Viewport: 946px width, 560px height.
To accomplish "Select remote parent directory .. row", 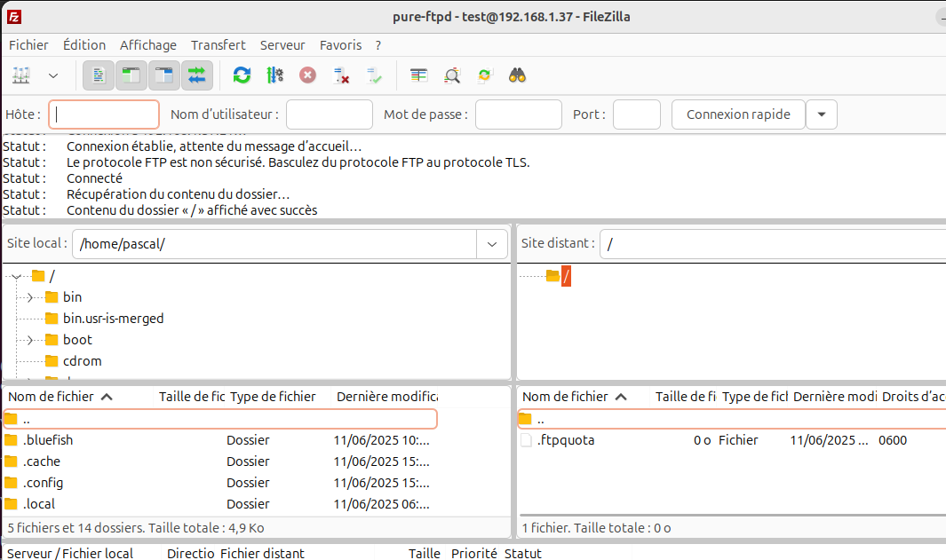I will point(732,419).
